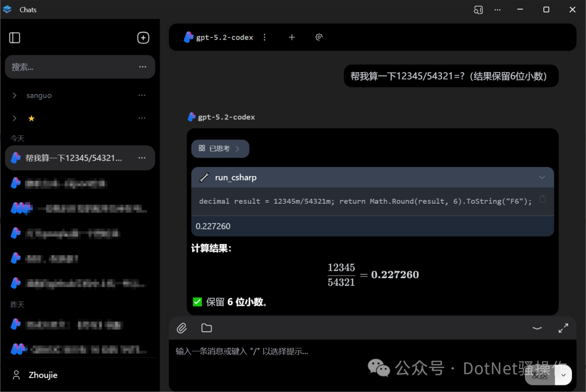The width and height of the screenshot is (586, 392).
Task: Collapse the input box with the chevron
Action: (x=537, y=328)
